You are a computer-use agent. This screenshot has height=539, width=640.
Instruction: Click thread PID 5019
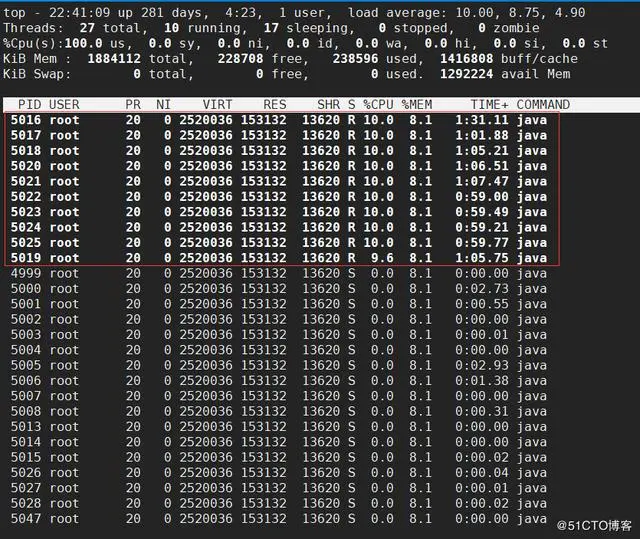[26, 258]
